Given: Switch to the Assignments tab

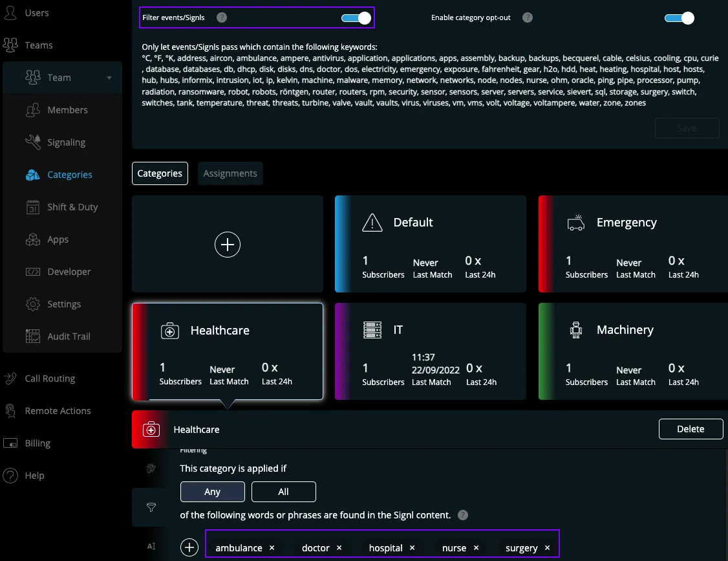Looking at the screenshot, I should pyautogui.click(x=230, y=173).
